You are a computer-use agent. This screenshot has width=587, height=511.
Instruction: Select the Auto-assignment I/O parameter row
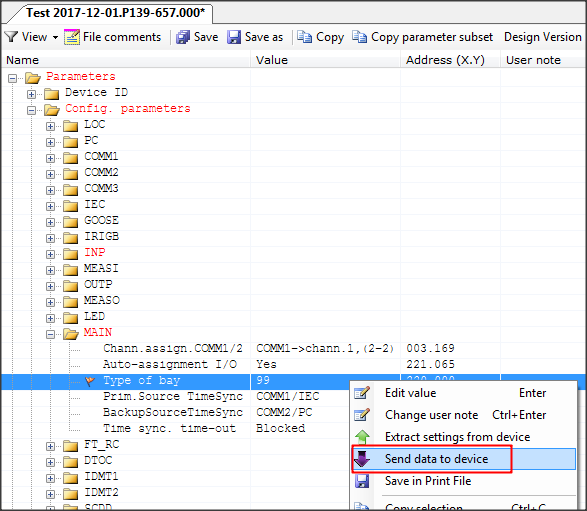click(x=294, y=364)
